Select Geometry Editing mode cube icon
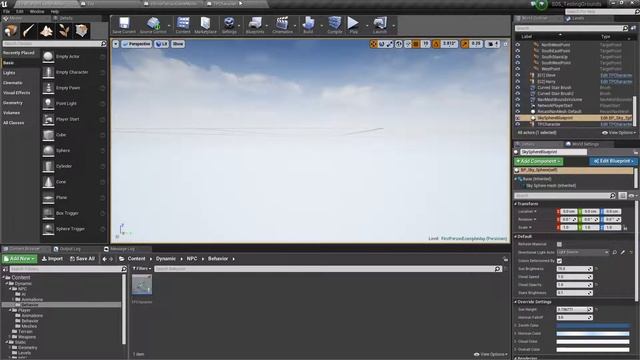This screenshot has width=640, height=360. pyautogui.click(x=81, y=31)
